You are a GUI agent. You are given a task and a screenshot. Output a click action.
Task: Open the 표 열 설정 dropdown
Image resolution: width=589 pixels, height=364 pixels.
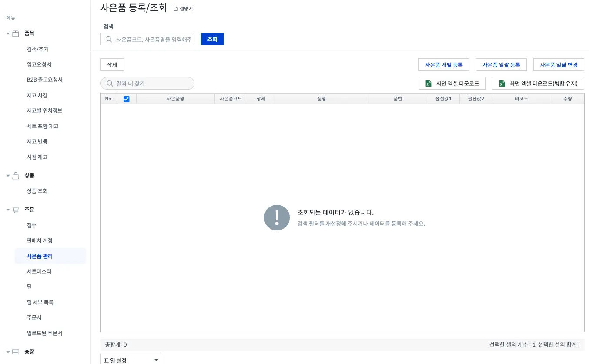pyautogui.click(x=132, y=359)
